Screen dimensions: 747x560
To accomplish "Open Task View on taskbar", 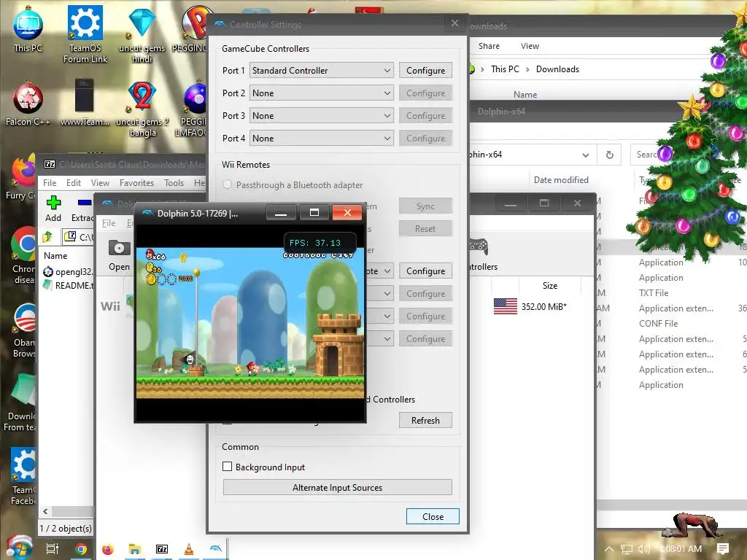I will pos(53,549).
